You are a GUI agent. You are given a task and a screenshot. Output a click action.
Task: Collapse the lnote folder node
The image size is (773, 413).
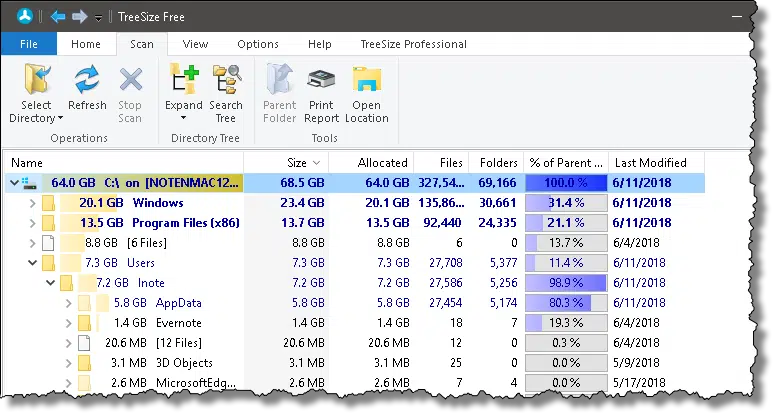pyautogui.click(x=50, y=283)
